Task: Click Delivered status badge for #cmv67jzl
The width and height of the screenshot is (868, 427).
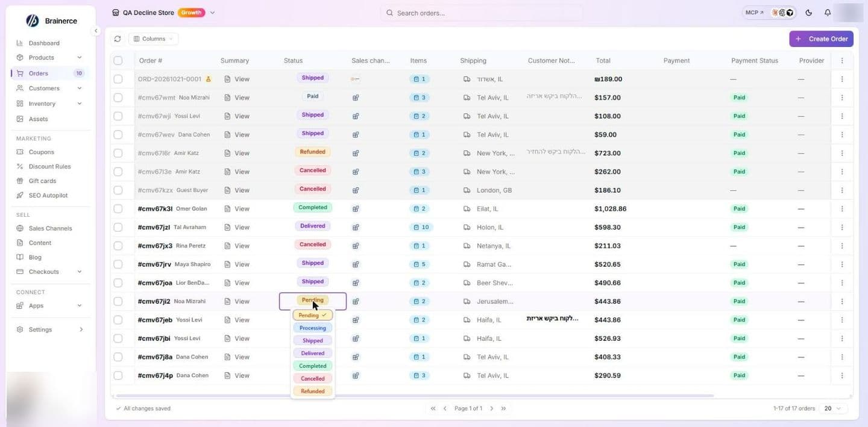Action: 313,226
